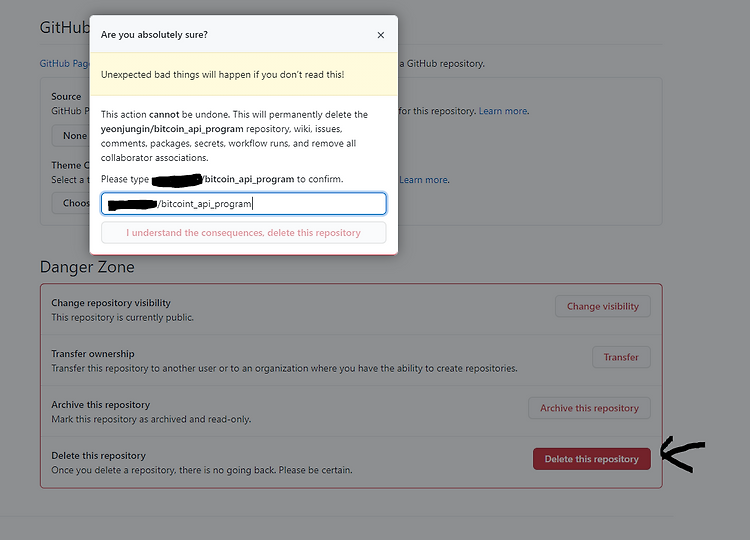750x540 pixels.
Task: Click the 'Transfer ownership' heading text
Action: (93, 354)
